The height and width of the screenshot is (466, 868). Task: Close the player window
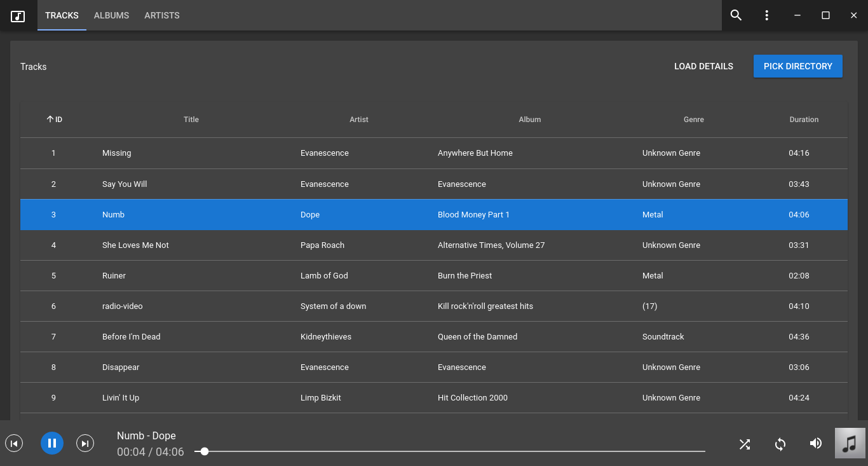[853, 15]
